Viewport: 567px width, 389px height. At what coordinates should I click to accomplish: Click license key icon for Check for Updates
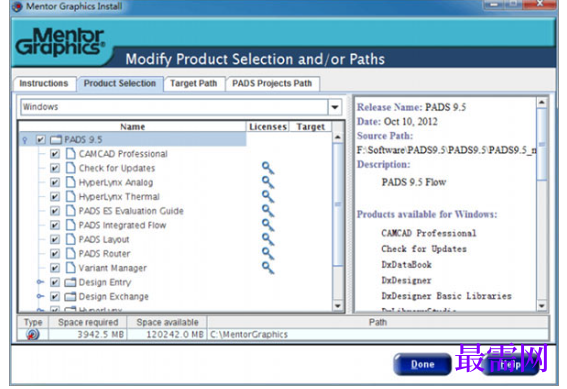268,168
